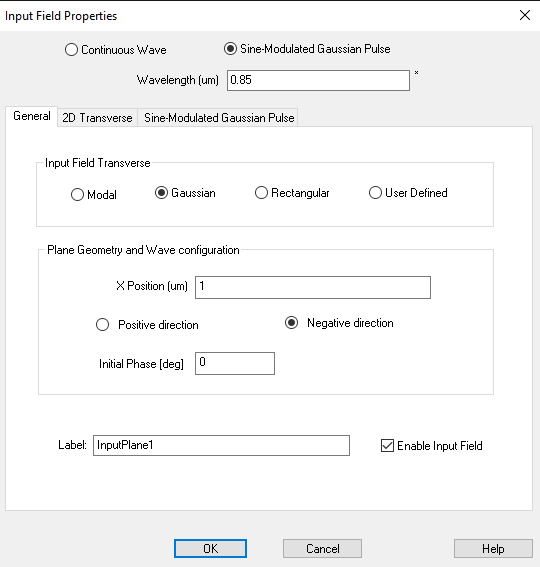
Task: Open Help for this dialog
Action: click(493, 549)
